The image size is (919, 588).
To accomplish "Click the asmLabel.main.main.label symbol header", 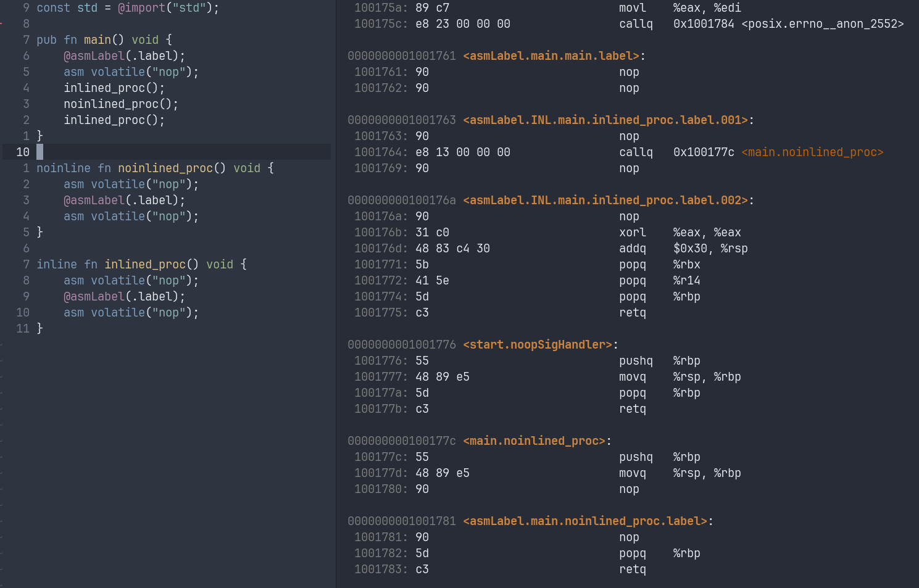I will coord(551,56).
